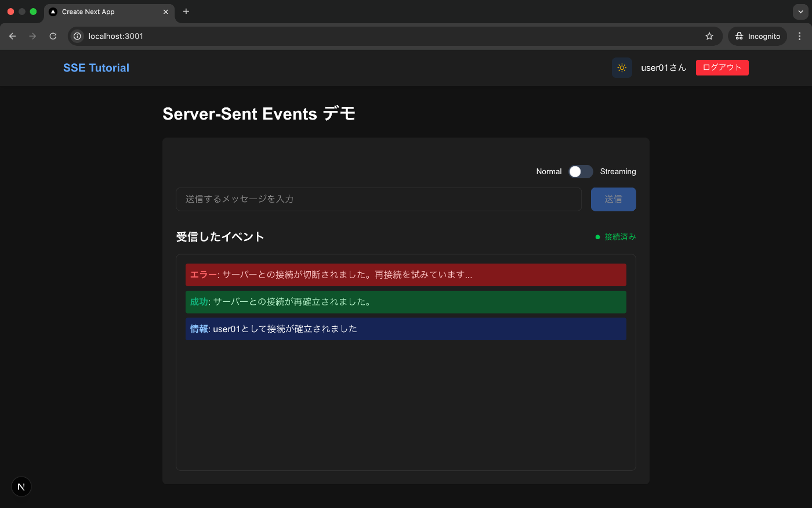The width and height of the screenshot is (812, 508).
Task: Click the 受信したイベント heading
Action: pyautogui.click(x=220, y=237)
